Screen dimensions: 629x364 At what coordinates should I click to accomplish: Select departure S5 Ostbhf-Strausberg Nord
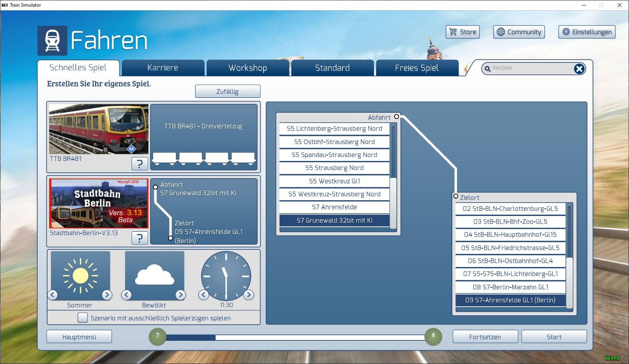(335, 142)
